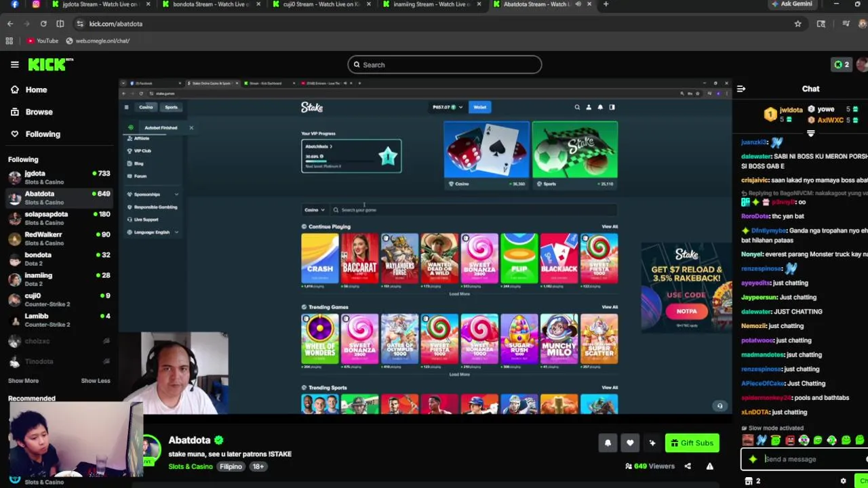Expand Language: English dropdown

tap(153, 232)
